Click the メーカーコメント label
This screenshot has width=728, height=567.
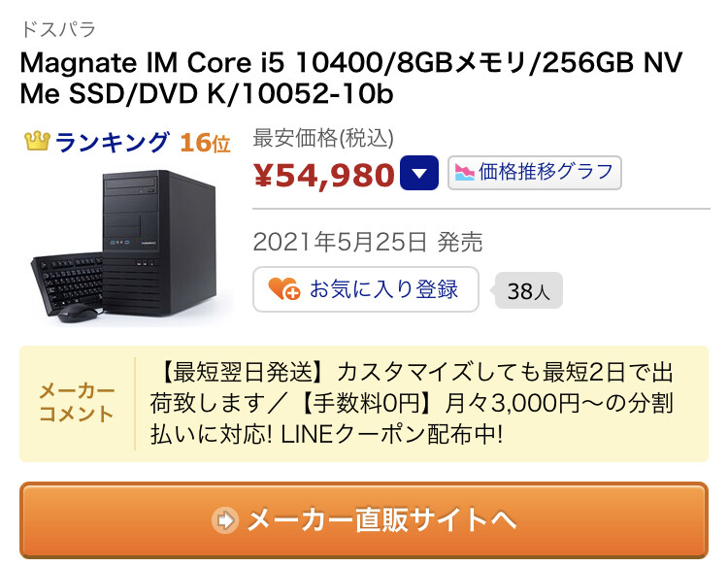(77, 403)
